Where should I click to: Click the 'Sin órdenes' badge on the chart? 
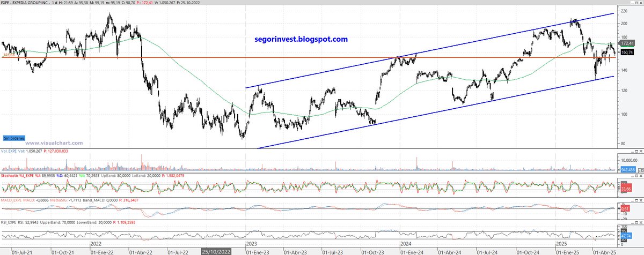point(13,138)
